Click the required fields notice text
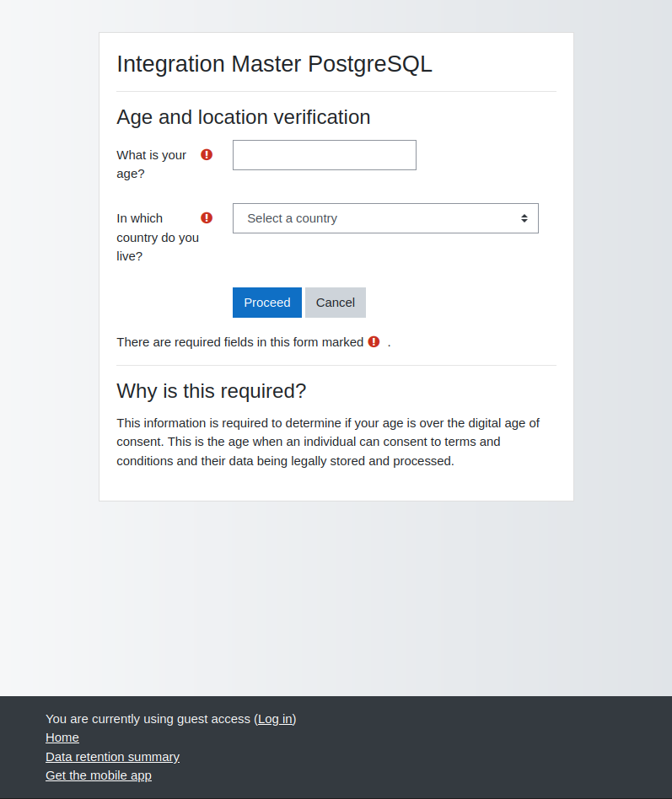The width and height of the screenshot is (672, 799). tap(240, 342)
